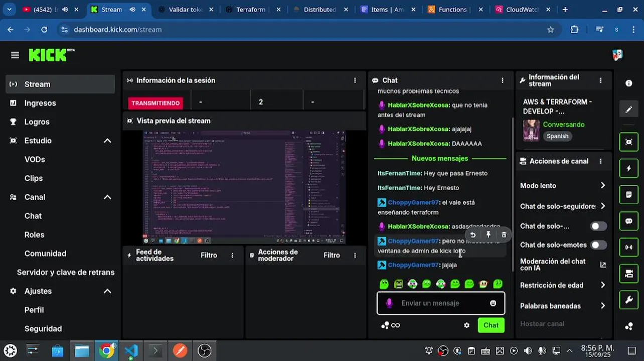
Task: Click the stream preview video thumbnail
Action: tap(244, 188)
